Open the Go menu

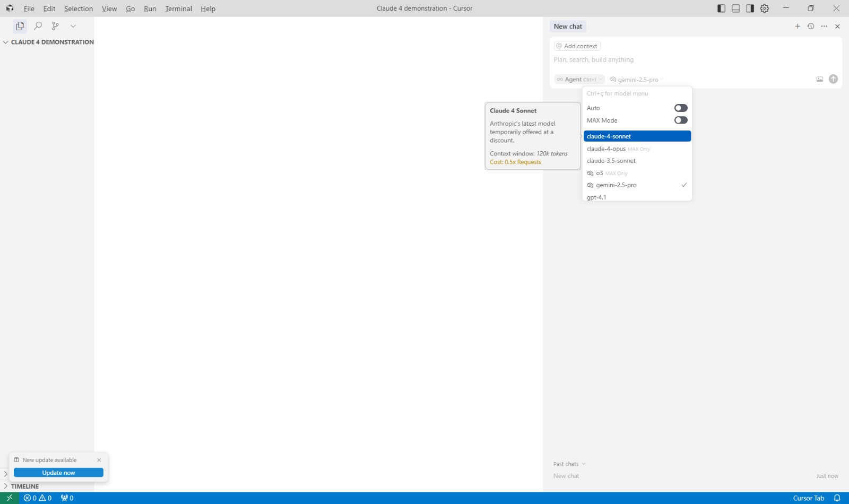coord(131,8)
